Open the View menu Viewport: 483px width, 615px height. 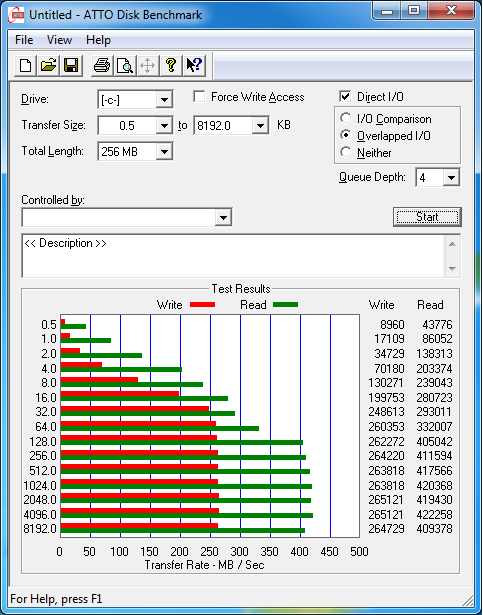pyautogui.click(x=59, y=40)
